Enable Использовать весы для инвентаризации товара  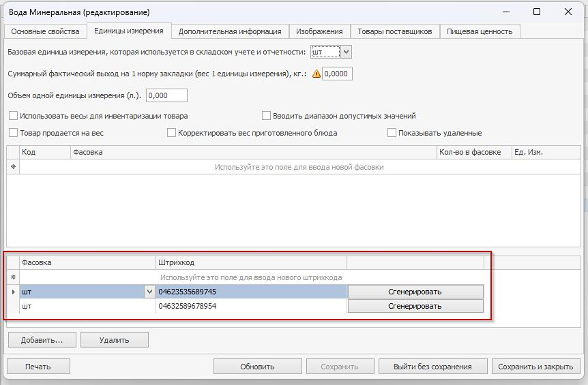[14, 116]
